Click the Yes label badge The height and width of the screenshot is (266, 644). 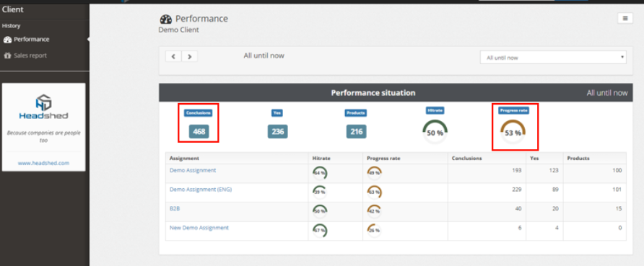click(277, 112)
